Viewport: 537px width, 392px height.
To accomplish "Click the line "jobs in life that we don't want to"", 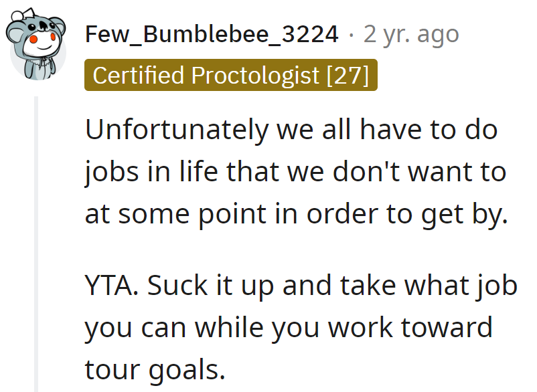I will (x=295, y=172).
